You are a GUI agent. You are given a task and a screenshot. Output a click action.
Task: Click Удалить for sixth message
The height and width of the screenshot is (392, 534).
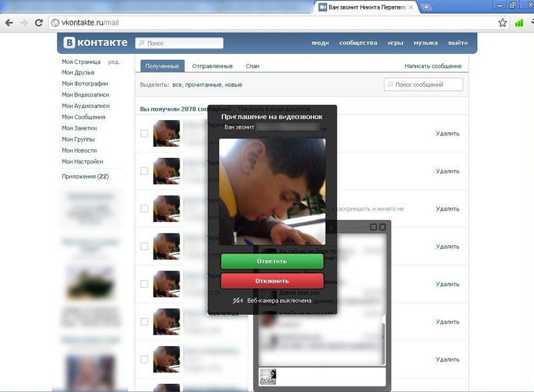click(447, 321)
